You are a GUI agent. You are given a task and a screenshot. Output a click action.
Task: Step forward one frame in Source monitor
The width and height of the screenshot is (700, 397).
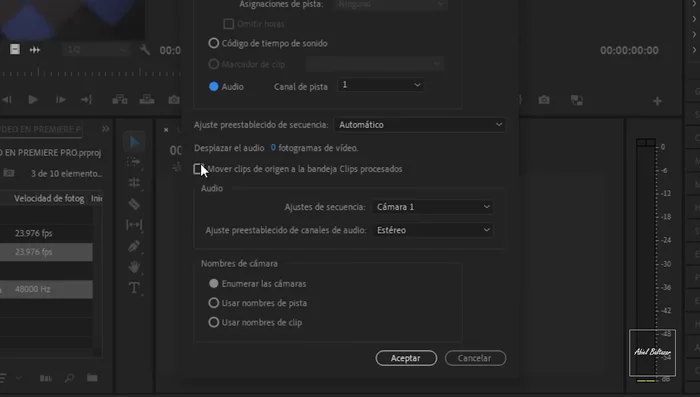pyautogui.click(x=60, y=100)
